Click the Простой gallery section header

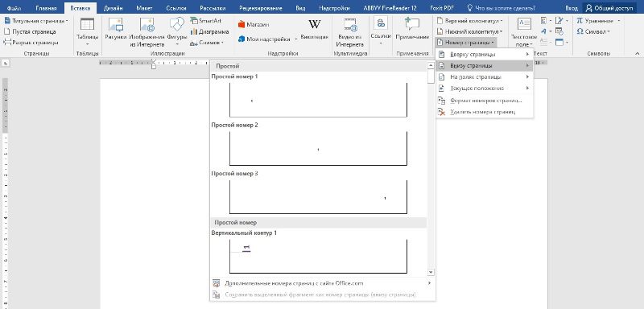click(x=318, y=66)
